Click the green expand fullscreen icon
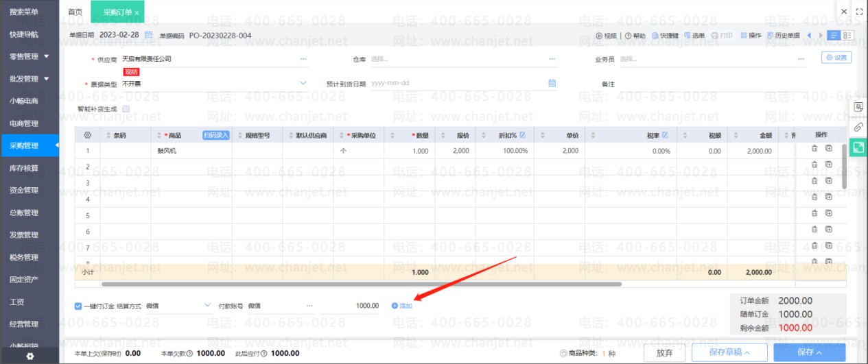 [858, 147]
